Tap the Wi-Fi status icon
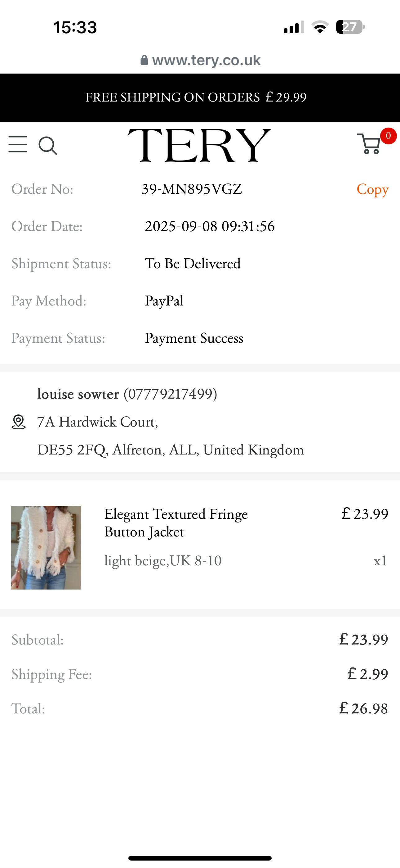Image resolution: width=400 pixels, height=868 pixels. (320, 27)
